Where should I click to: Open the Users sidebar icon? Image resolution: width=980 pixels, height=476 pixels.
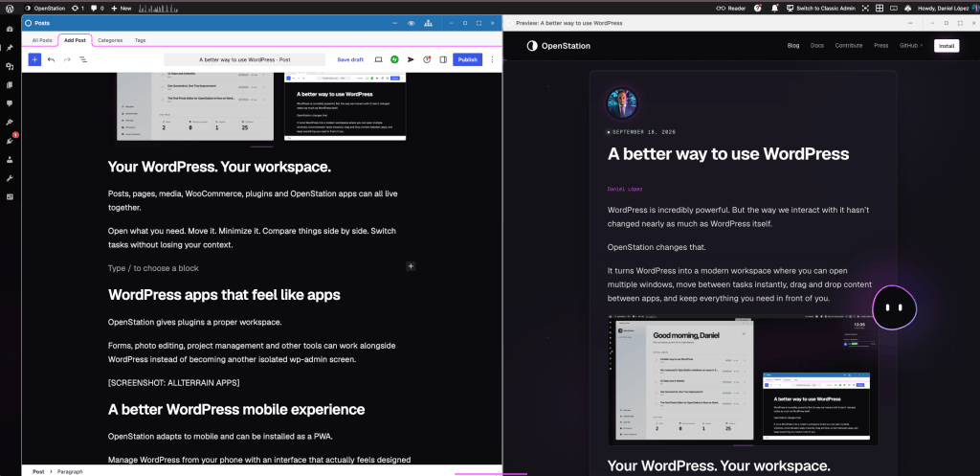click(x=10, y=160)
